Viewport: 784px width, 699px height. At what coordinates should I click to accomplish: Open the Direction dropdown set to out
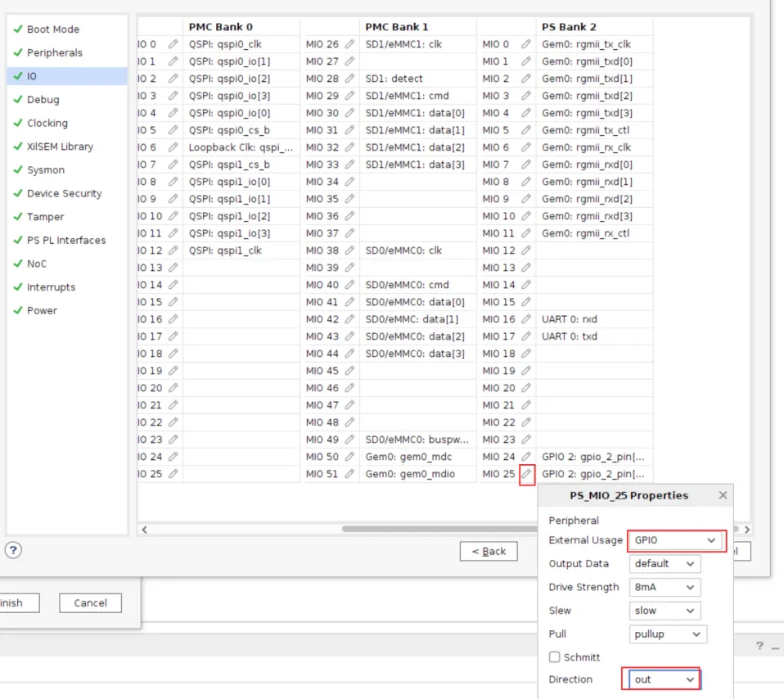pyautogui.click(x=665, y=679)
